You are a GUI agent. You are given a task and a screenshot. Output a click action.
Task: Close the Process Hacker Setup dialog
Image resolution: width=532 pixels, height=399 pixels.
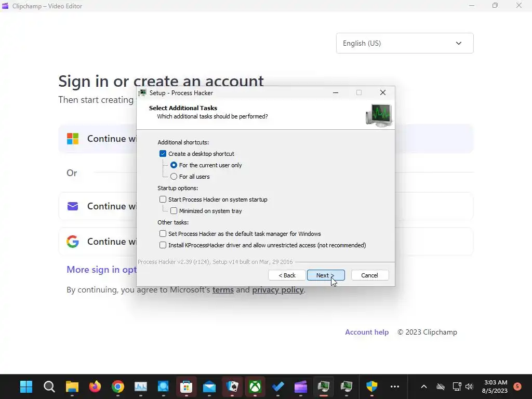[383, 92]
